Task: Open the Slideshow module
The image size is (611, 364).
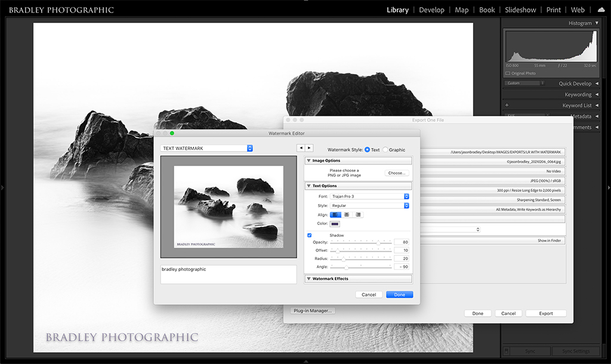Action: click(520, 10)
